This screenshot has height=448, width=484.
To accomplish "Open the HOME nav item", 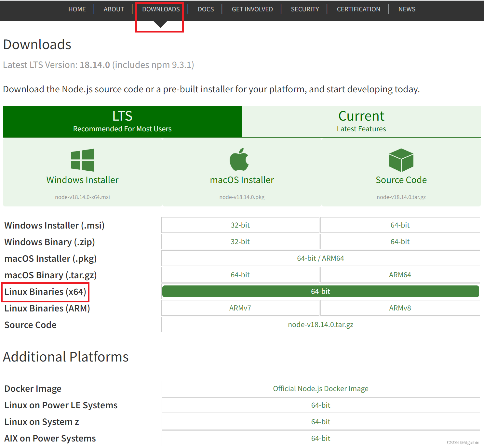I will click(x=77, y=9).
